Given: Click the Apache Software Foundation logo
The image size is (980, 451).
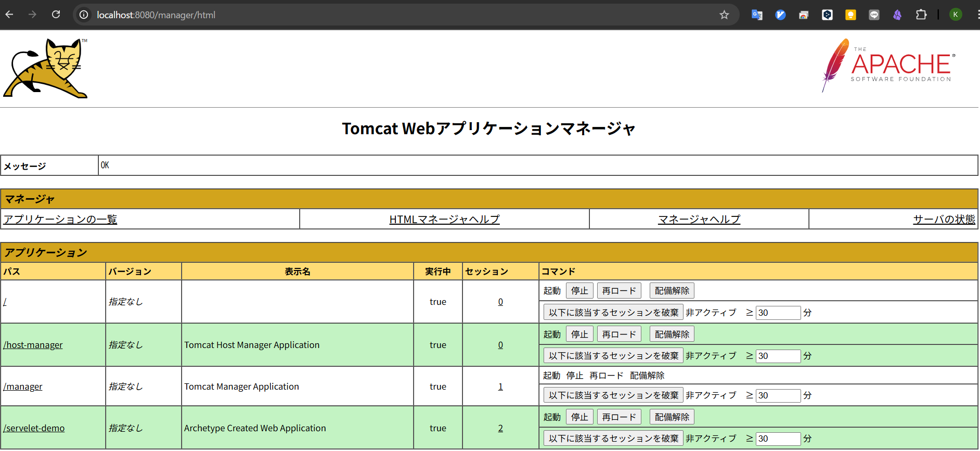Looking at the screenshot, I should (888, 66).
